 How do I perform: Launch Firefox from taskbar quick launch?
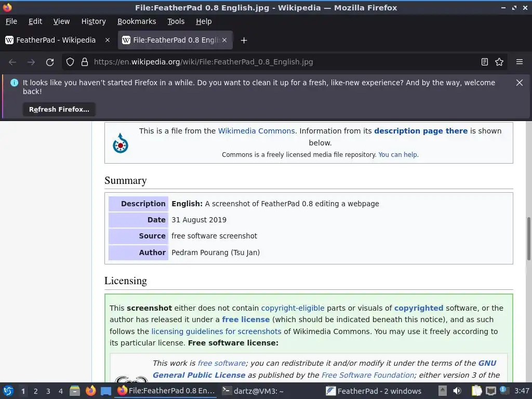90,391
